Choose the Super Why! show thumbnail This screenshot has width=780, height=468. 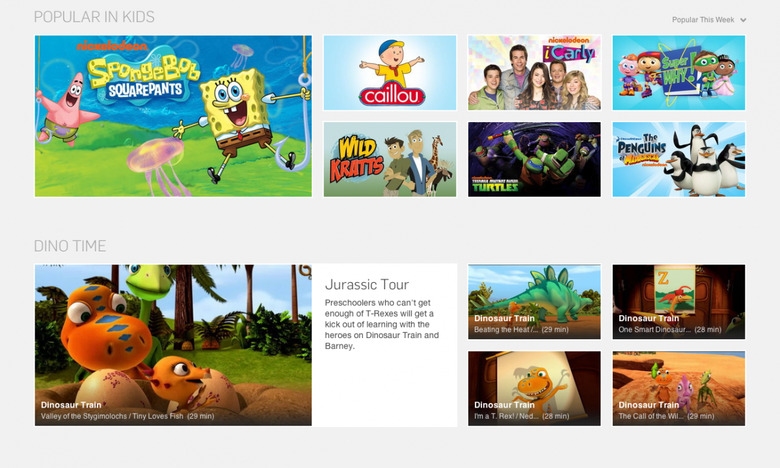tap(679, 73)
